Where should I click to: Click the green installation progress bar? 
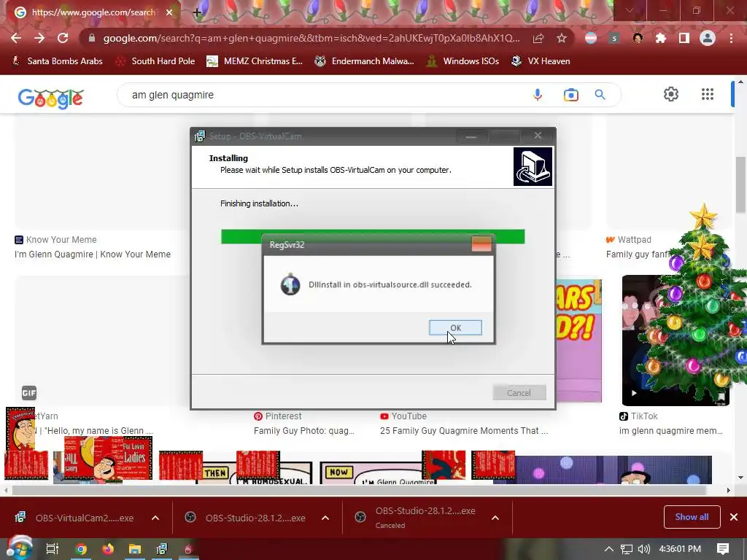click(x=373, y=237)
